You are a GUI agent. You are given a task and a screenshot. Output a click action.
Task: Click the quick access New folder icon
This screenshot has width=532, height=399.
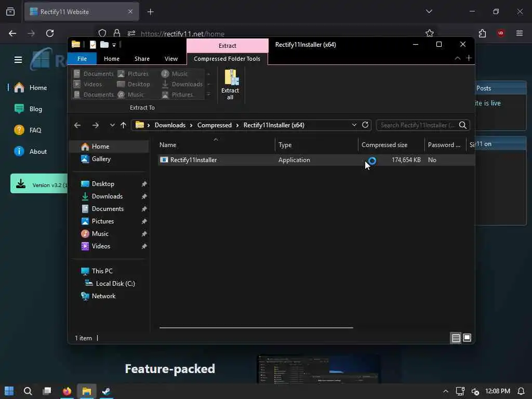(x=104, y=45)
